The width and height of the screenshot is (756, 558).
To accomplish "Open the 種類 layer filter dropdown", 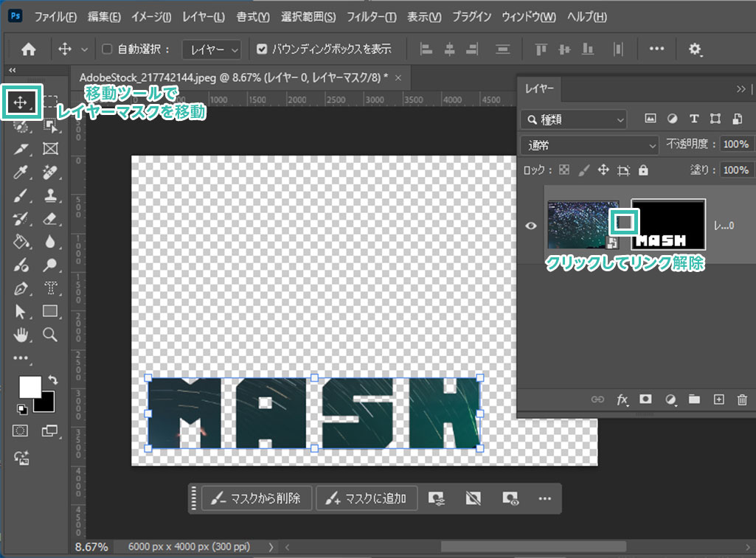I will coord(574,119).
